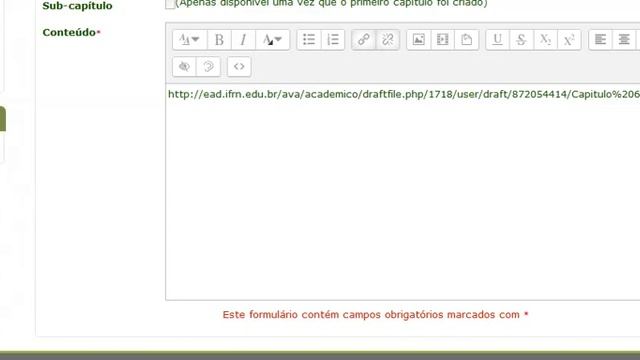Click the Conteúdo field label
Screen dimensions: 640x360
pos(69,32)
